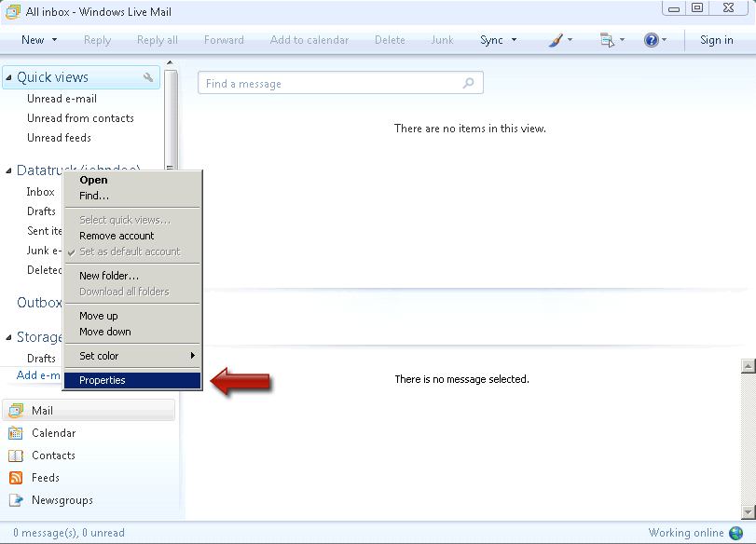Image resolution: width=756 pixels, height=544 pixels.
Task: Click the Contacts book icon
Action: (x=16, y=456)
